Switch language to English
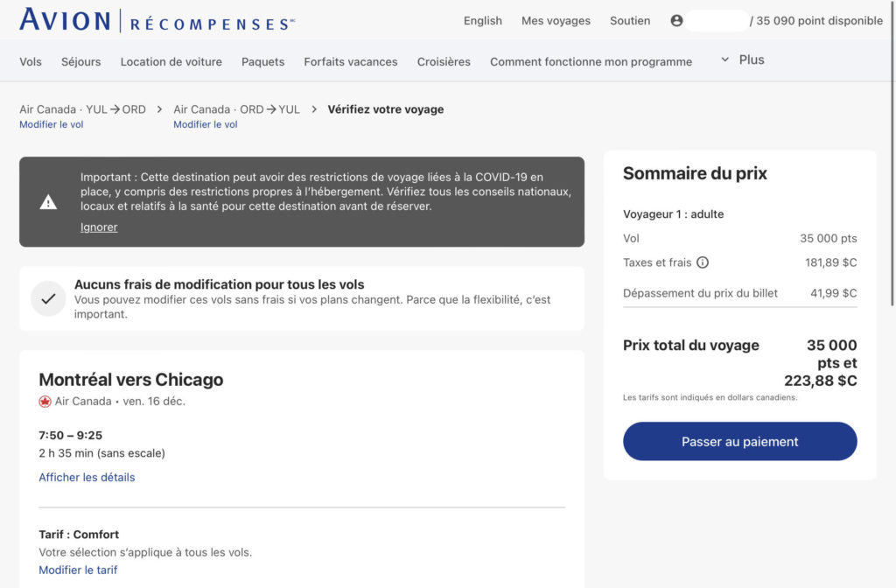 click(x=483, y=21)
